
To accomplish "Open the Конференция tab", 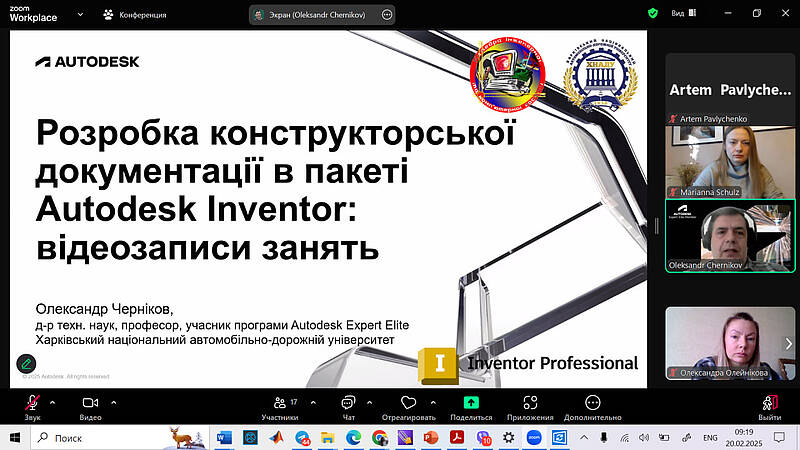I will pos(135,15).
